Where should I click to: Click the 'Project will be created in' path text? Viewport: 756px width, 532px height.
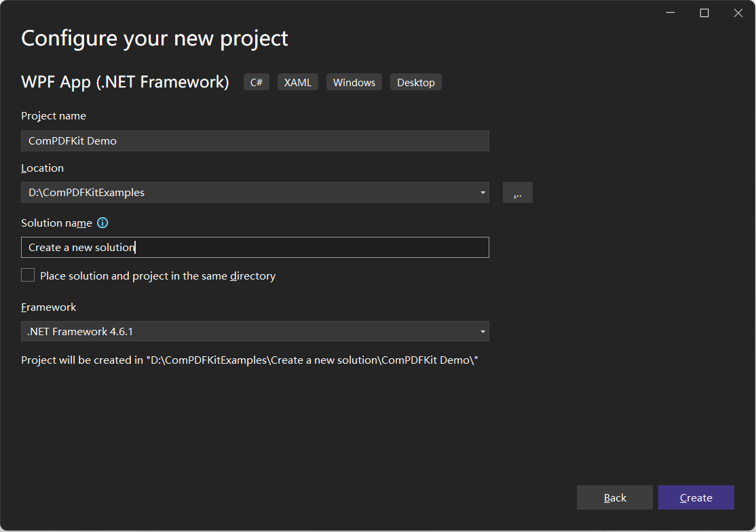249,360
